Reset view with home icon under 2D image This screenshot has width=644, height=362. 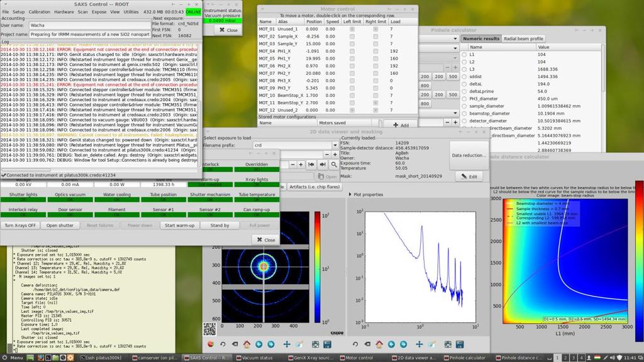247,344
